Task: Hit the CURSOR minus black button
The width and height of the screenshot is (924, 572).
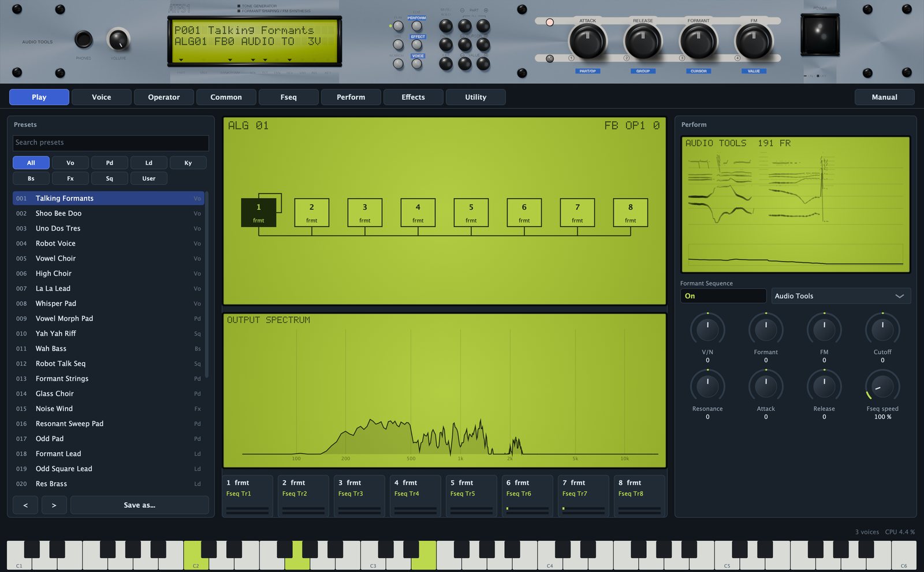Action: [x=464, y=45]
